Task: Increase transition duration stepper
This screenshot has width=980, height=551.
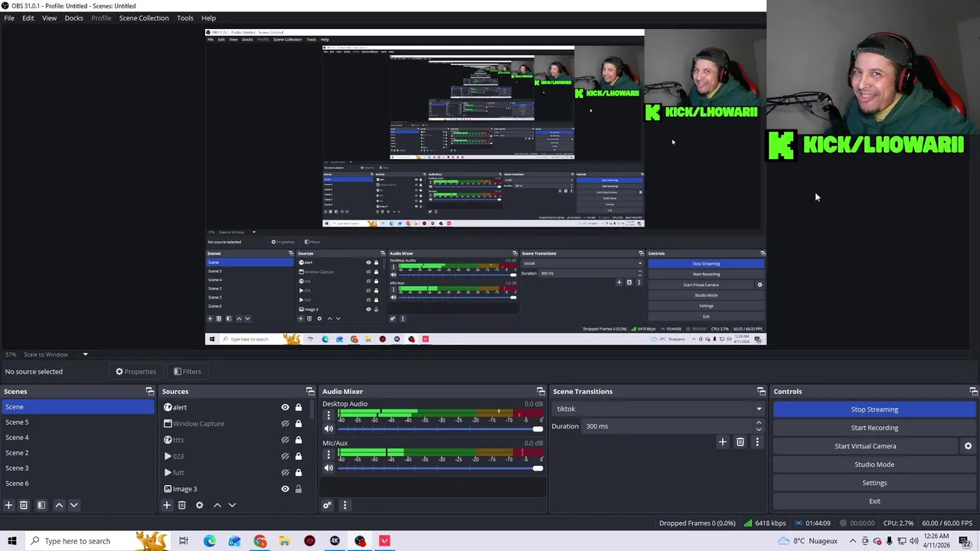Action: (x=759, y=423)
